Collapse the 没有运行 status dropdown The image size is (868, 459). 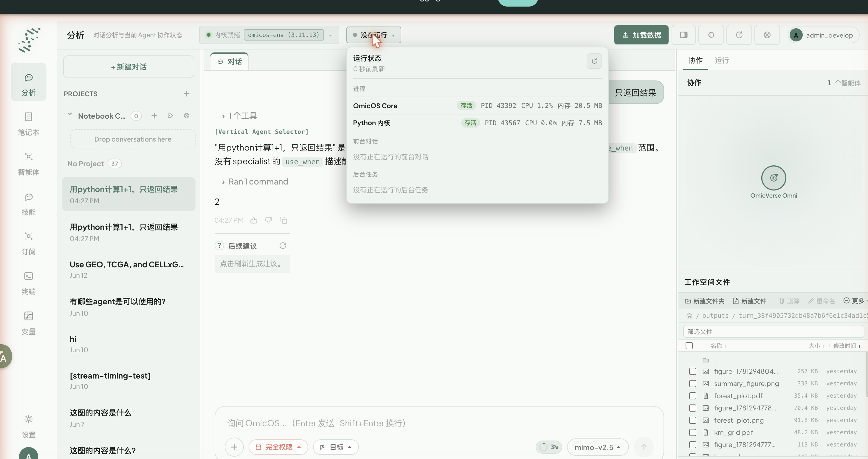(373, 35)
